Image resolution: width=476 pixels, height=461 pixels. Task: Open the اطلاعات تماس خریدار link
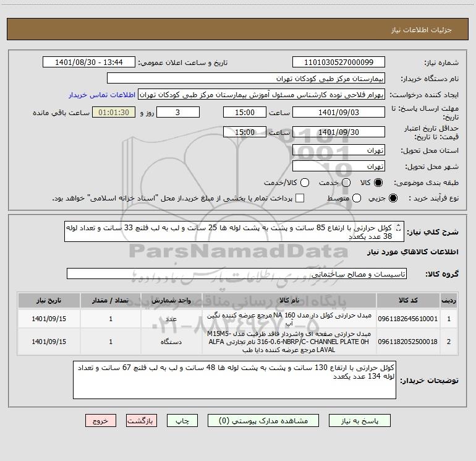102,95
